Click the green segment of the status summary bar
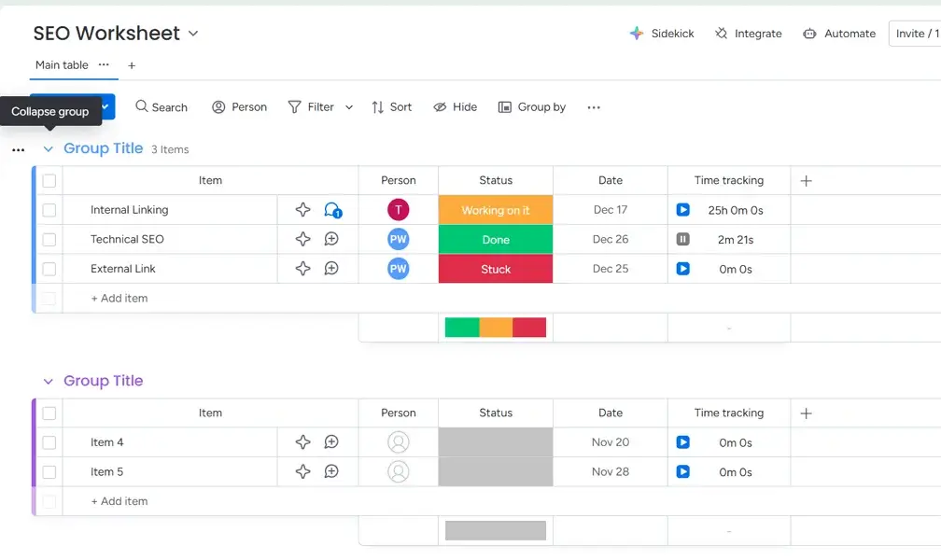This screenshot has height=560, width=941. 461,327
